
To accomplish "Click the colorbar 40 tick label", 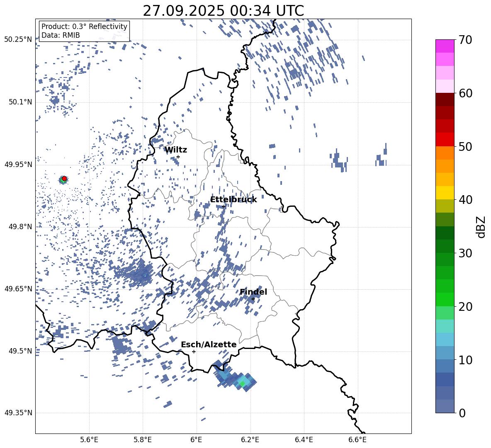I will click(465, 200).
